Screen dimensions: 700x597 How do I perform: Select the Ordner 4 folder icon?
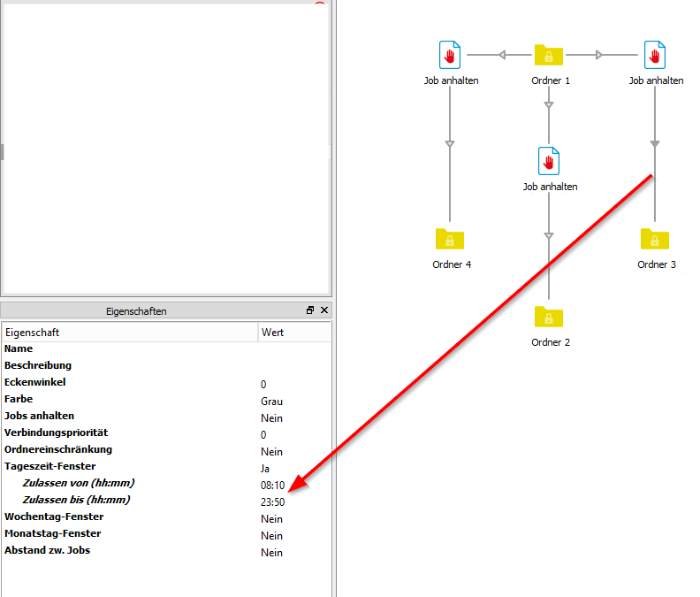pos(450,239)
